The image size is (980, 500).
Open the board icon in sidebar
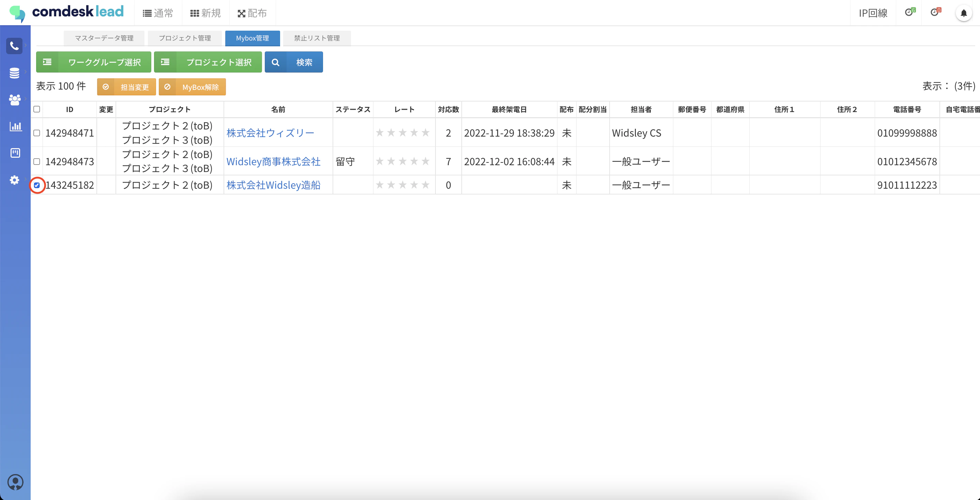[x=15, y=153]
